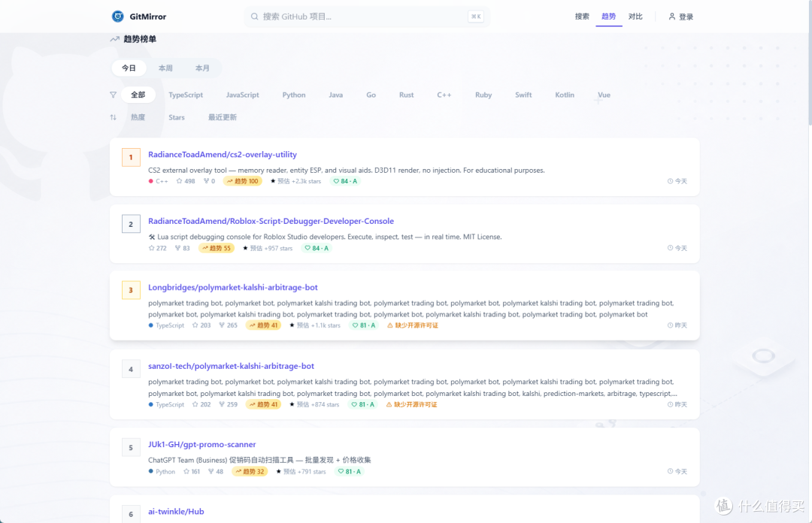This screenshot has height=523, width=812.
Task: Click the language filter funnel icon
Action: coord(114,95)
